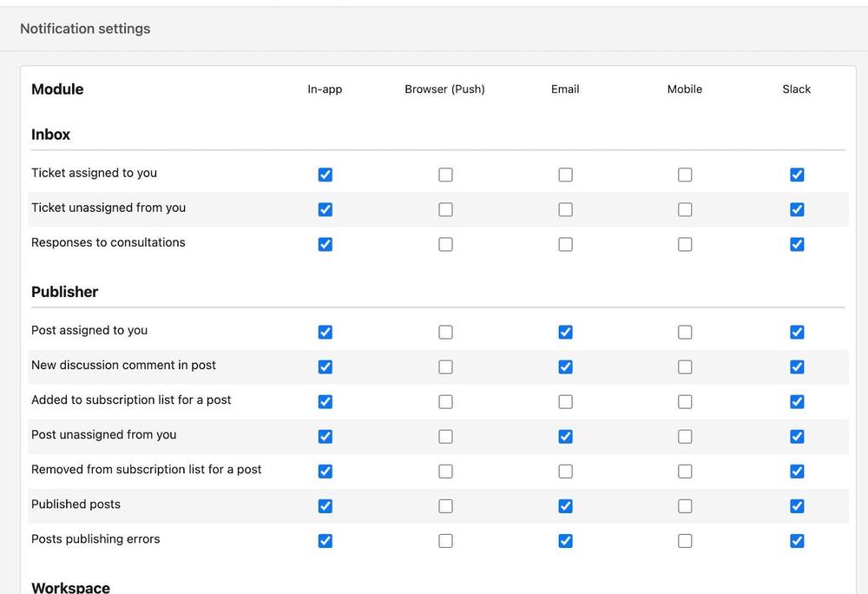The image size is (868, 594).
Task: Enable Browser (Push) for Post assigned to you
Action: point(445,332)
